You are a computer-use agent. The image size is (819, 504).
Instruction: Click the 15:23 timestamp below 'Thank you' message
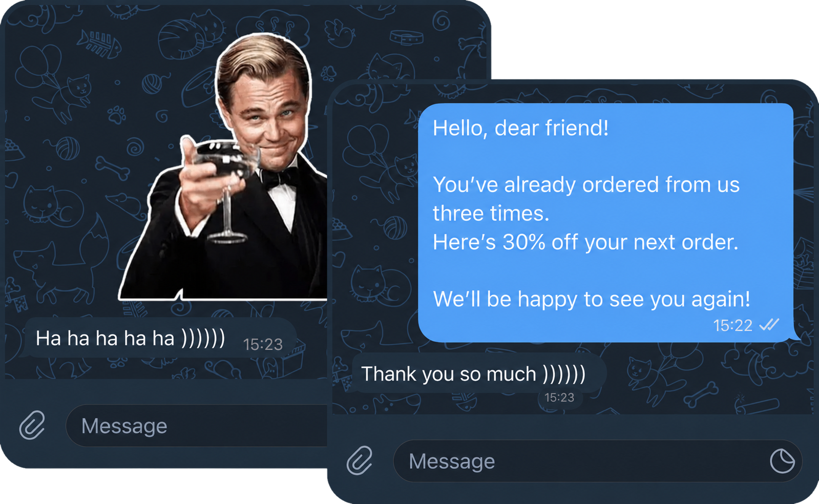559,397
